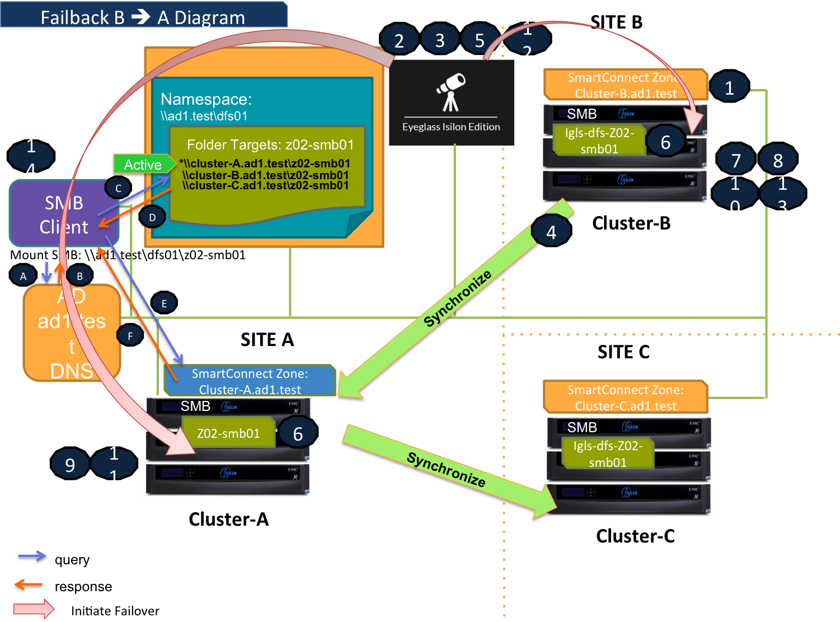Click Synchronize text on Cluster-B to Cluster-A arrow

pos(457,298)
